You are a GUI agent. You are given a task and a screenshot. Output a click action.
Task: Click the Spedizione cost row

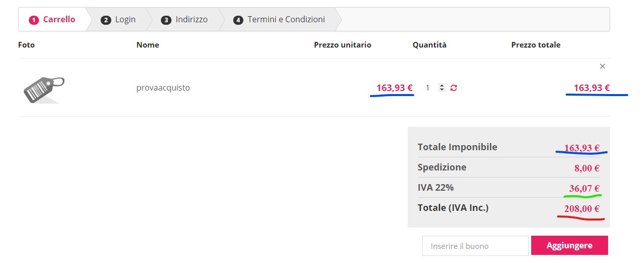point(508,167)
